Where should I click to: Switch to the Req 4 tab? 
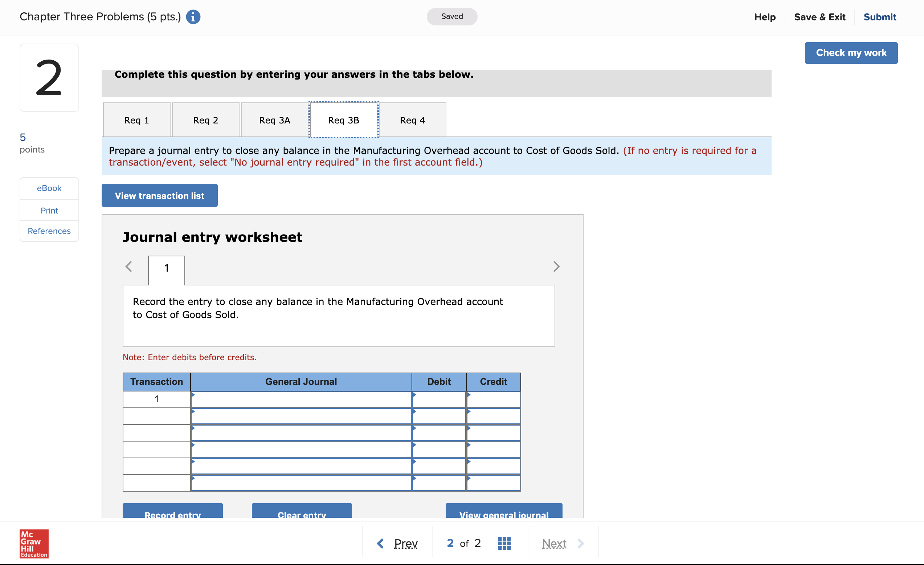click(412, 120)
